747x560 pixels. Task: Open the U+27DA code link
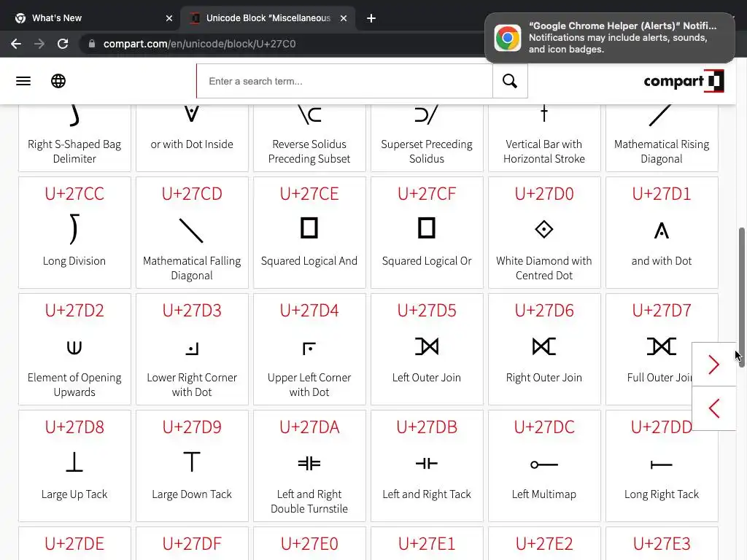(309, 427)
